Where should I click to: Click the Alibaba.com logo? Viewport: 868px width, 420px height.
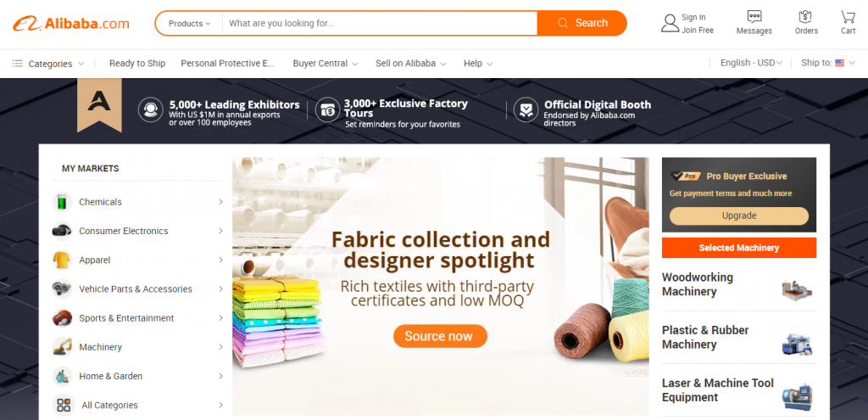71,23
